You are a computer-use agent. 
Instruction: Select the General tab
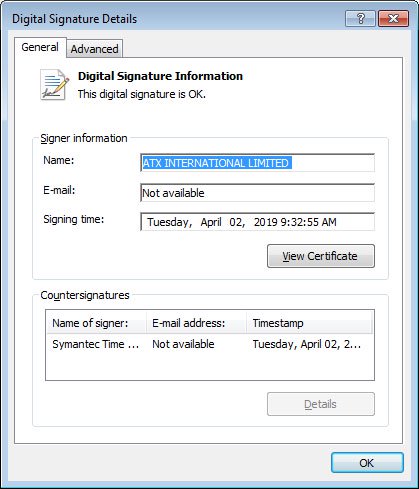click(x=40, y=47)
